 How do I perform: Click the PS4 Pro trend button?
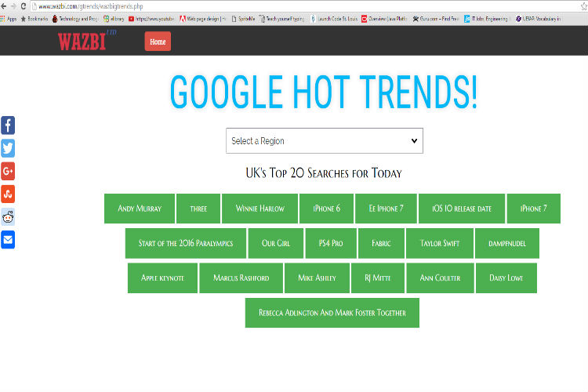pos(331,243)
